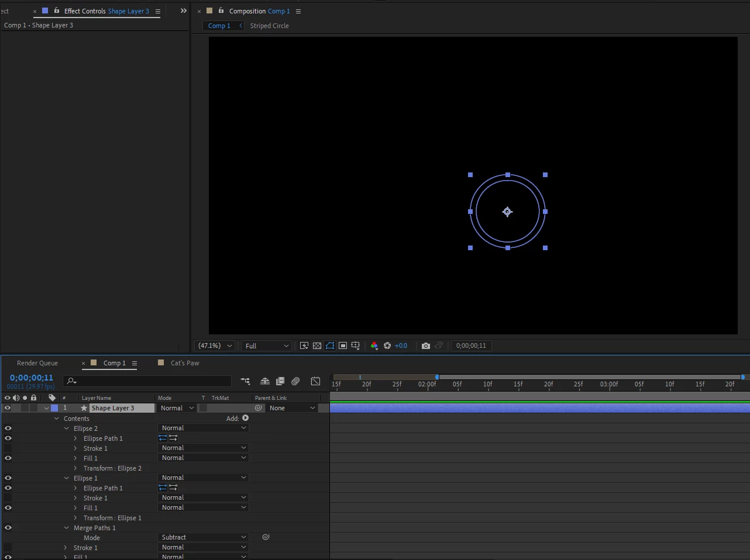Click the hide shy layers icon

264,381
